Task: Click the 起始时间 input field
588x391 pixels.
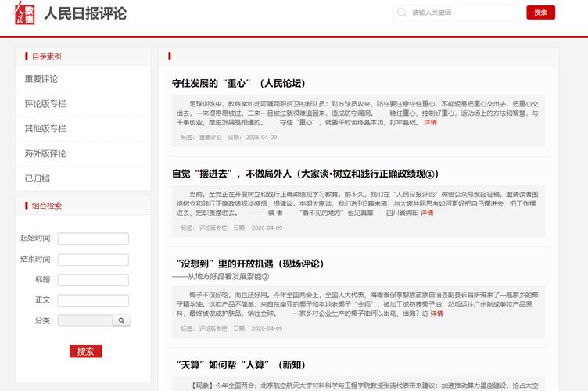Action: click(93, 239)
